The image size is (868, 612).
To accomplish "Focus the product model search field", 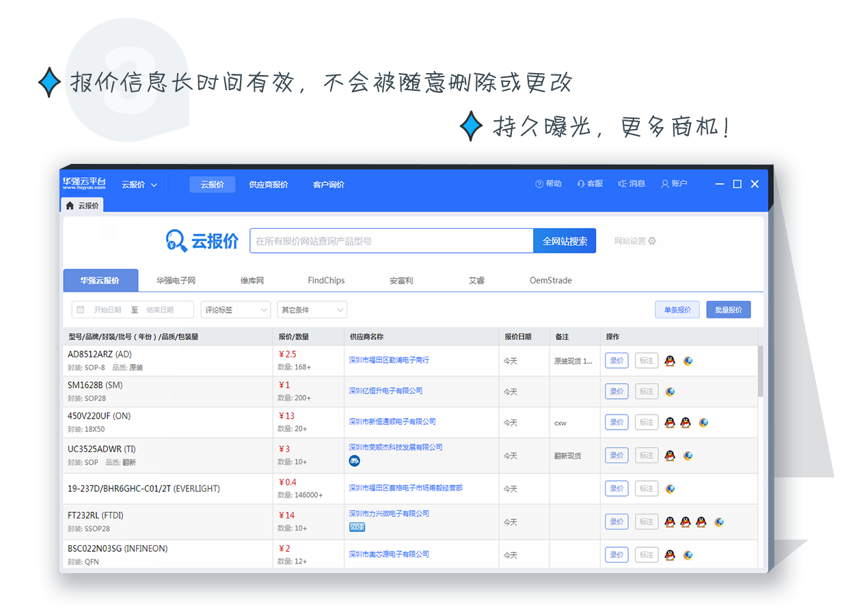I will (x=392, y=241).
